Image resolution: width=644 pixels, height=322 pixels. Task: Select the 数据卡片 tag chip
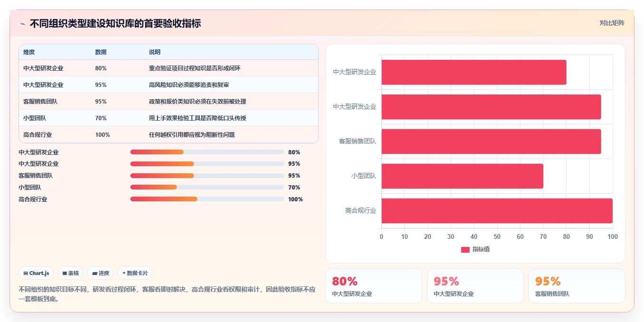135,273
